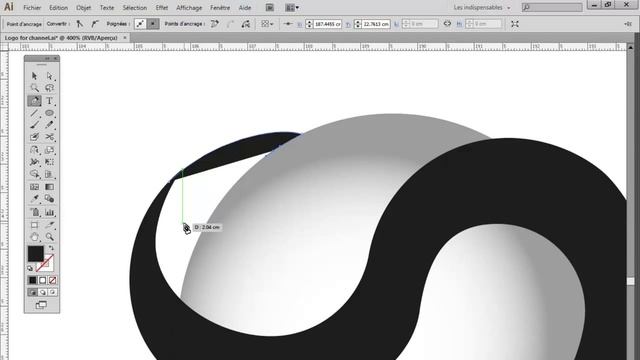Select the white arrow Direct Selection tool
This screenshot has width=640, height=360.
click(49, 76)
